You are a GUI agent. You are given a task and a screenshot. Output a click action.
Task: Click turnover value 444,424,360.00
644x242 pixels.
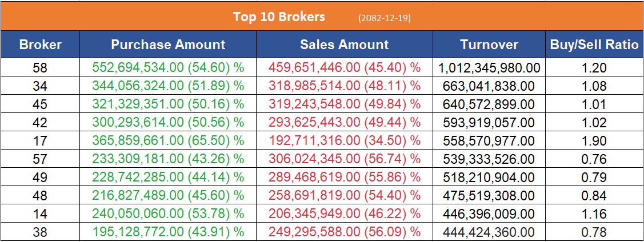pos(489,233)
